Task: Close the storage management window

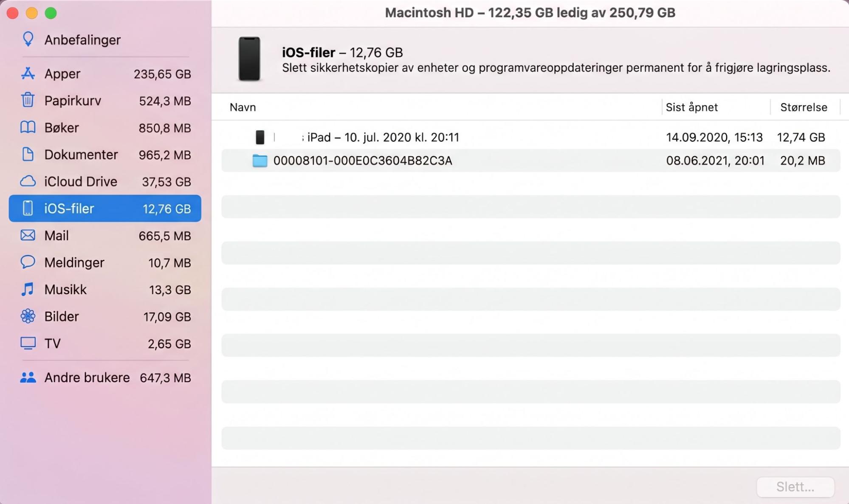Action: [x=13, y=13]
